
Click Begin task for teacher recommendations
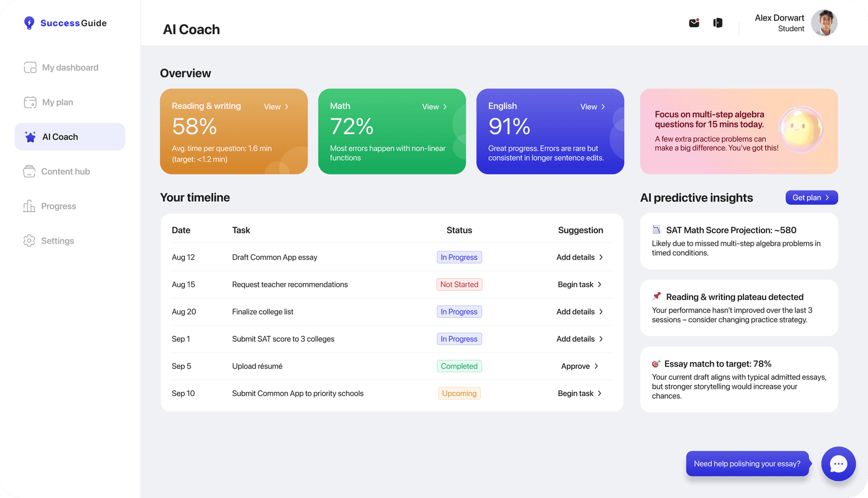(579, 285)
